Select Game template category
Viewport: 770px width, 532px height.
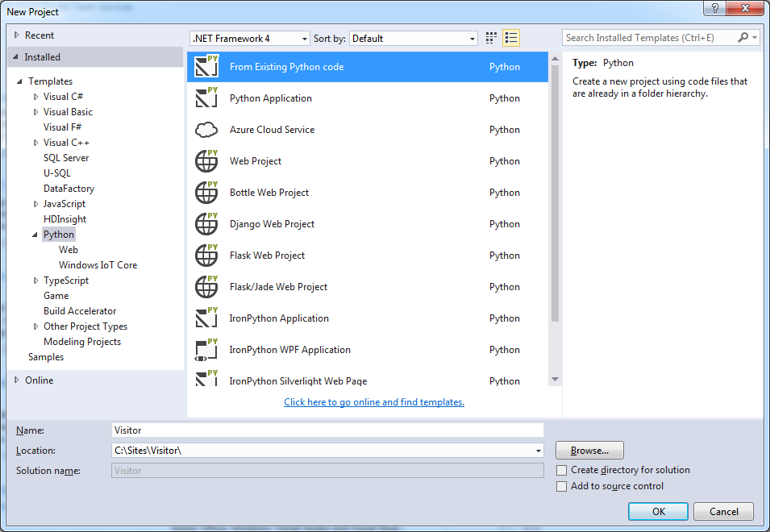[56, 296]
